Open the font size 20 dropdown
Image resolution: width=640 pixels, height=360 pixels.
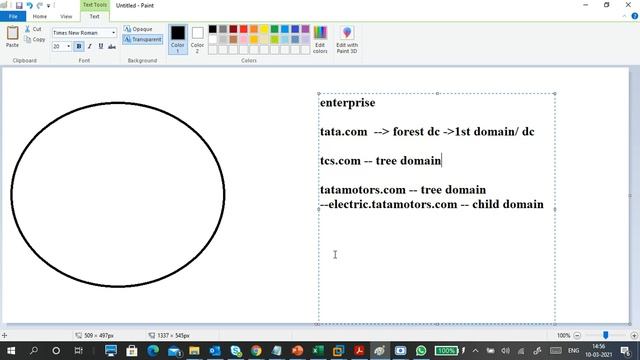(69, 47)
